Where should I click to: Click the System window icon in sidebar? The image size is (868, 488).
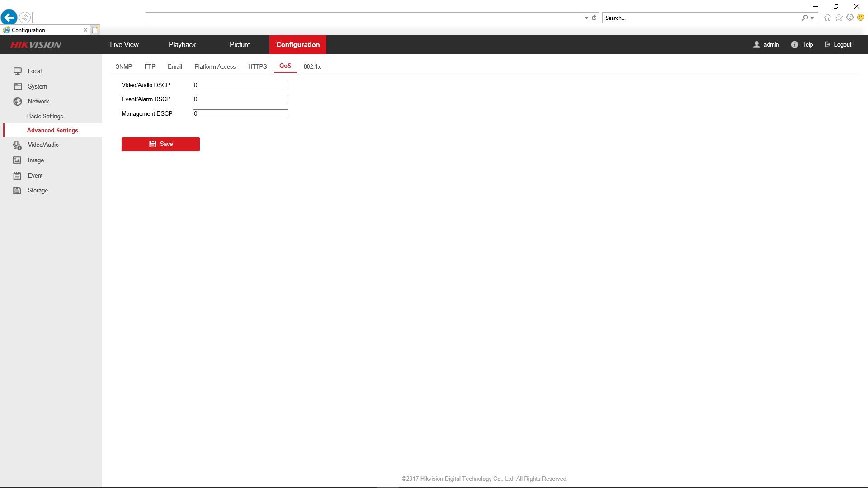coord(18,86)
